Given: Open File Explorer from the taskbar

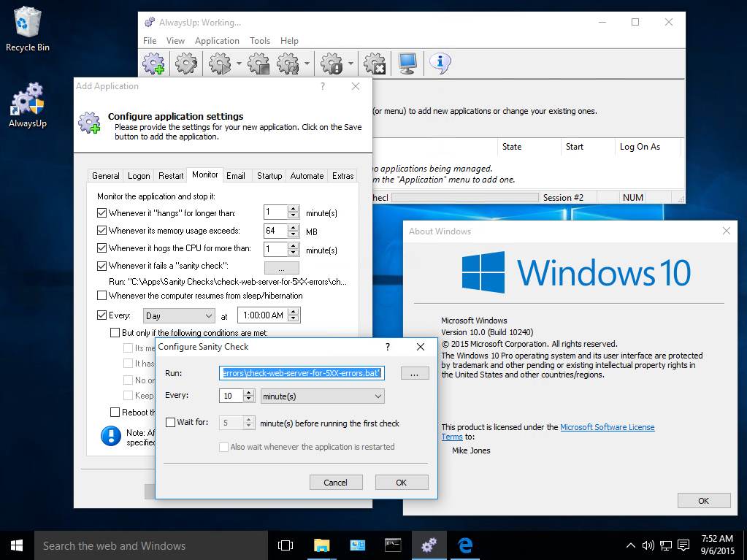Looking at the screenshot, I should pyautogui.click(x=321, y=545).
